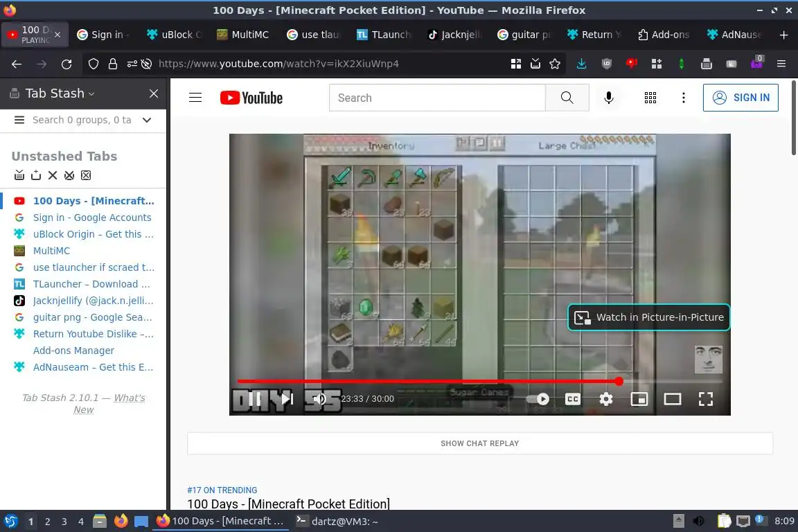
Task: Open the Tab Stash toolbar extension icon
Action: pos(706,64)
